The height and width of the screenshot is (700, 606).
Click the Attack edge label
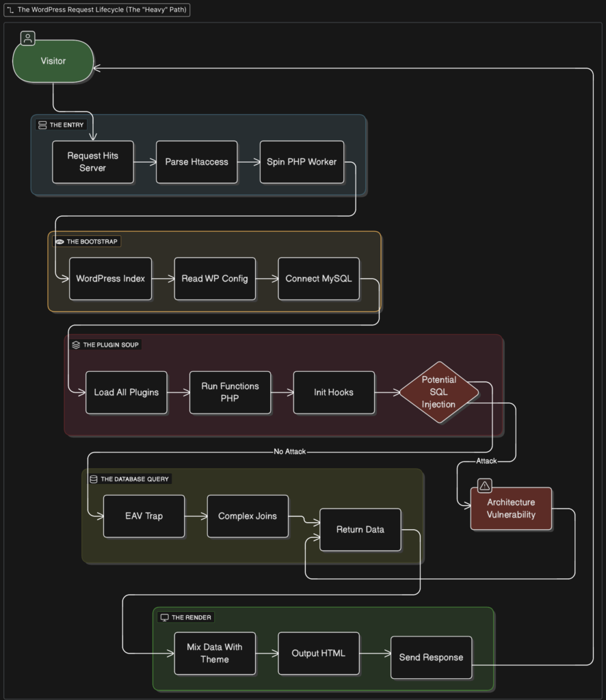pos(486,461)
